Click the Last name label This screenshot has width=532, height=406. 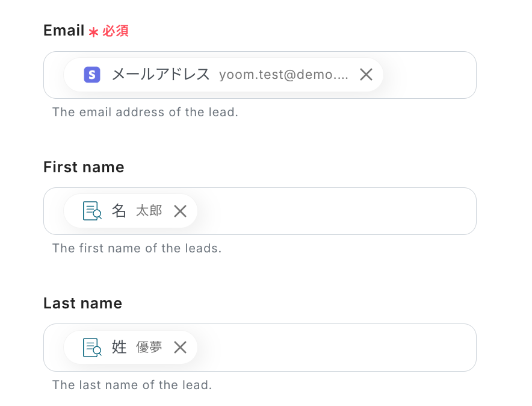[82, 304]
